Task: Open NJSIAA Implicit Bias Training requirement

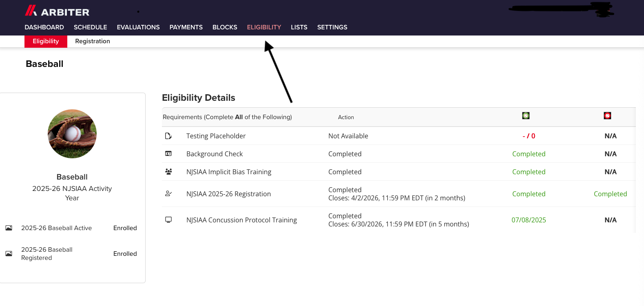Action: point(229,172)
